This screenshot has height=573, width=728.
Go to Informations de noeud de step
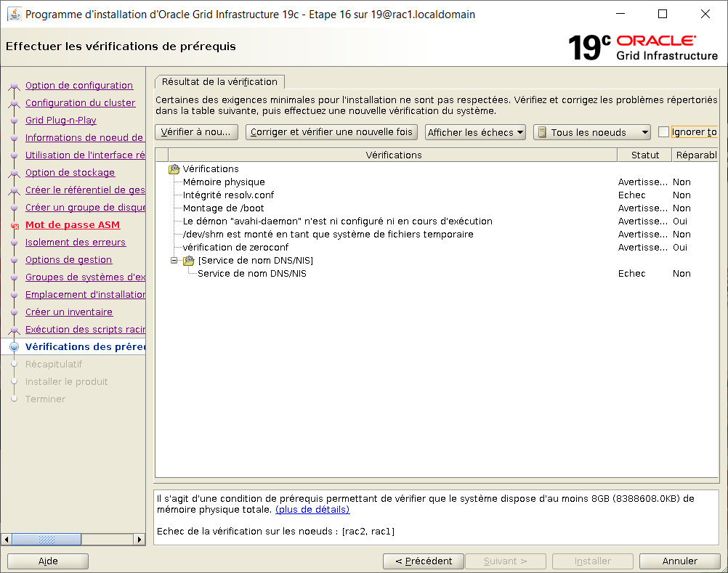[x=84, y=138]
